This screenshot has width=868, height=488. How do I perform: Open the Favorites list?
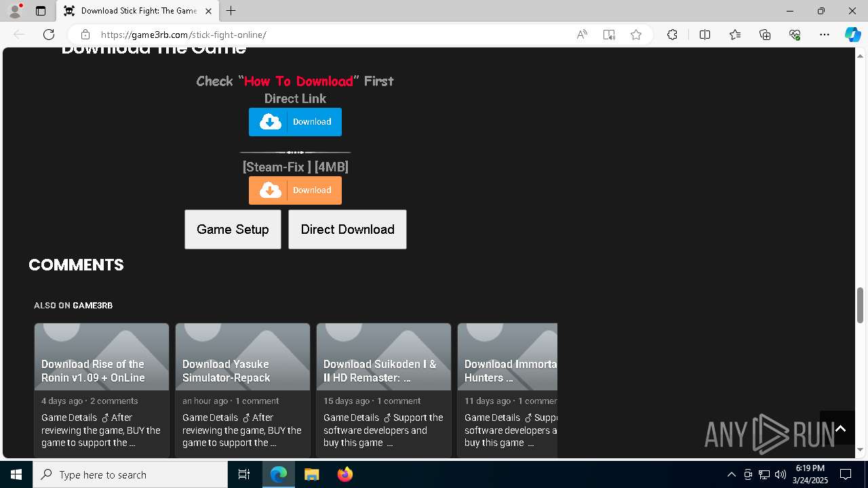pyautogui.click(x=735, y=35)
